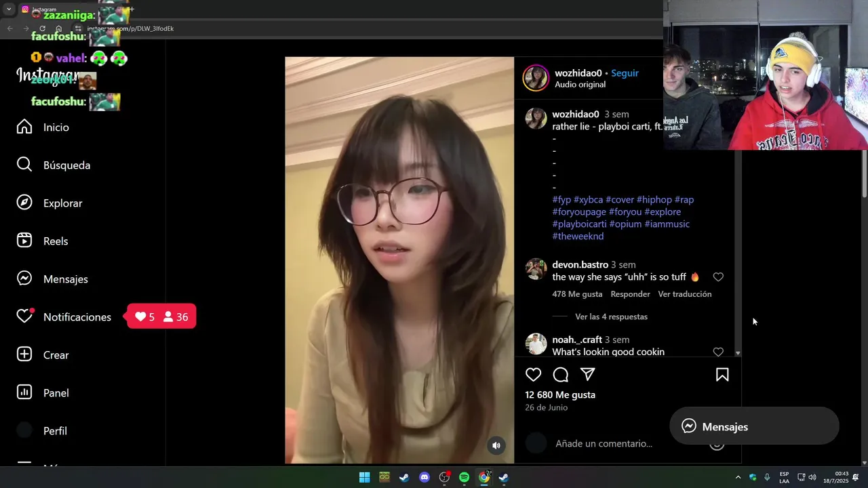This screenshot has height=488, width=868.
Task: Like devon.bastro's comment
Action: coord(718,277)
